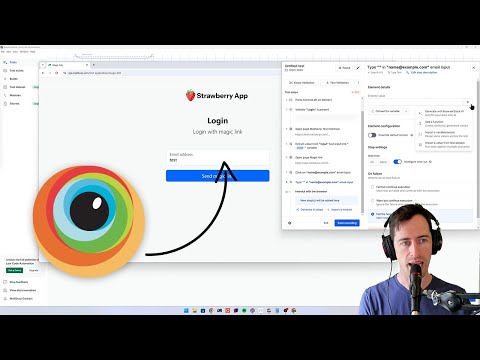
Task: Select the 'Type in name@example.com email input' step
Action: 323,182
